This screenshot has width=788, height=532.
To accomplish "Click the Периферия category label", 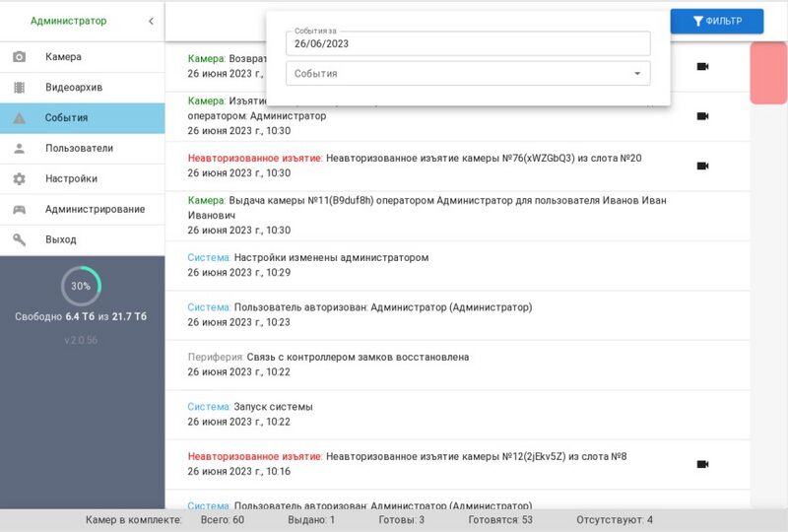I will tap(216, 357).
